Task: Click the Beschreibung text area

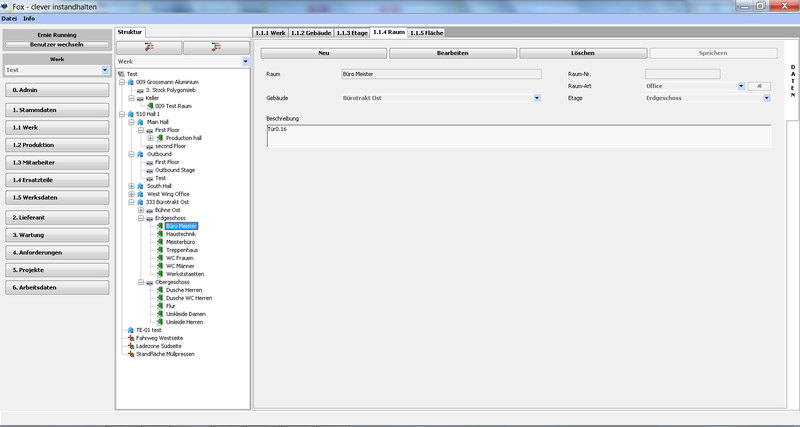Action: 518,135
